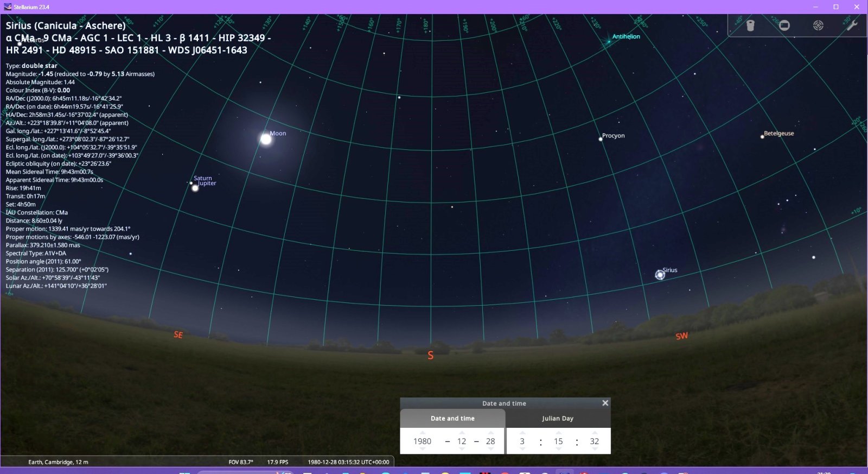Enable the Telrad sight icon
868x474 pixels.
pyautogui.click(x=818, y=26)
